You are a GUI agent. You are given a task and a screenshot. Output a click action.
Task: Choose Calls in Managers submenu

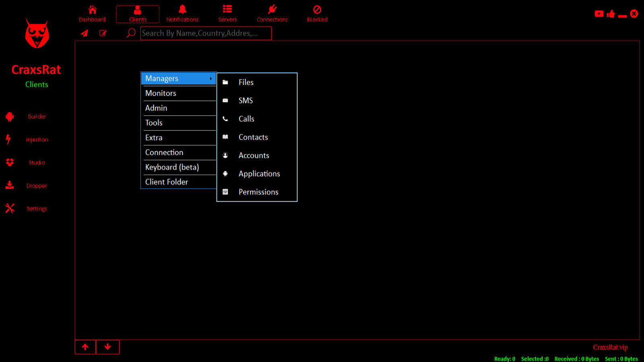pos(257,119)
